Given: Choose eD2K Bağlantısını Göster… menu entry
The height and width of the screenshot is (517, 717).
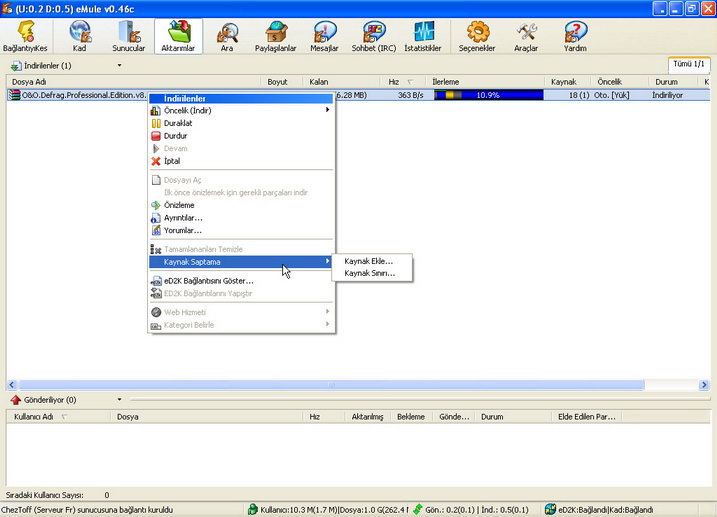Looking at the screenshot, I should (x=241, y=281).
